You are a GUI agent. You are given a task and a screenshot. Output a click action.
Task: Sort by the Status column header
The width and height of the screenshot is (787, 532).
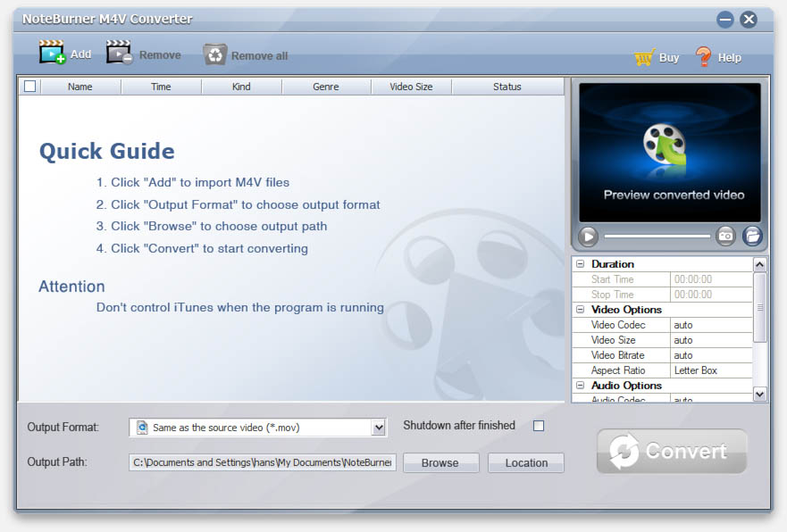tap(507, 87)
